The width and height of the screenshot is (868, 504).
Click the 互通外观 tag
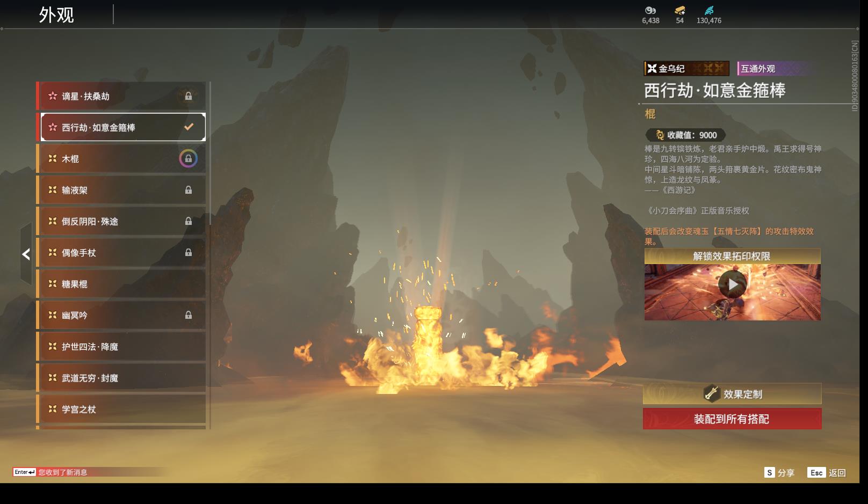(x=777, y=69)
